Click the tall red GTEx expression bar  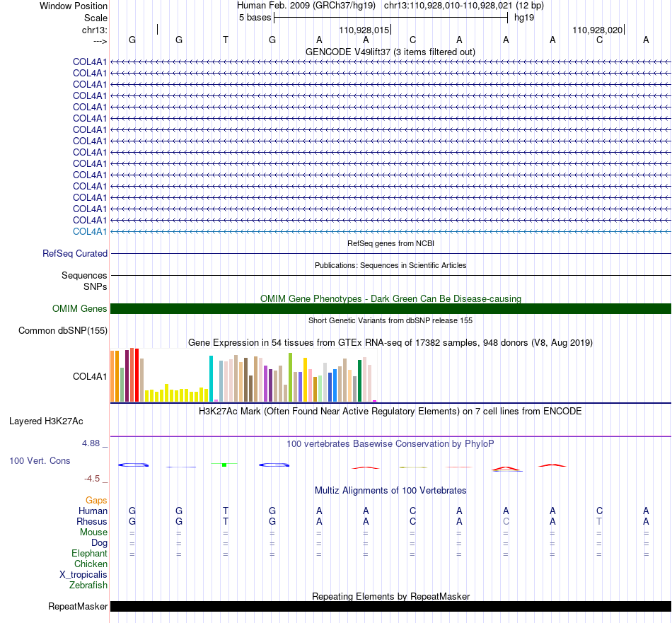pyautogui.click(x=137, y=375)
